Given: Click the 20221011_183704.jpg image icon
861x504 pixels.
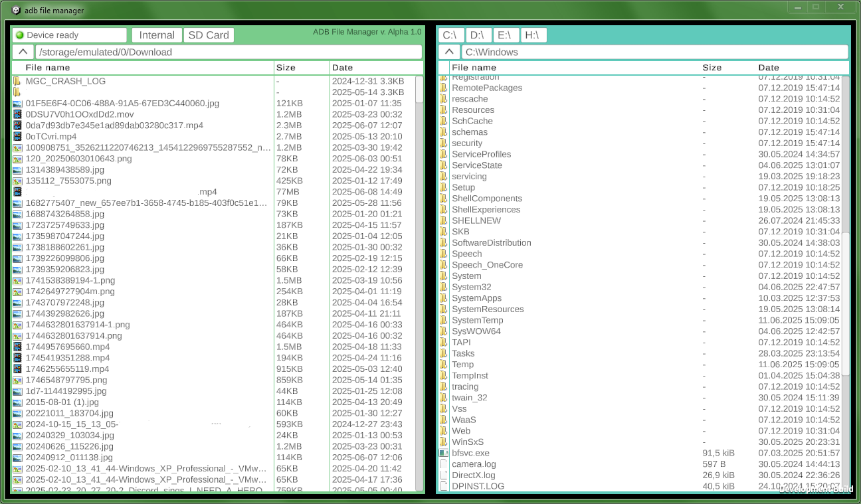Looking at the screenshot, I should pos(17,413).
